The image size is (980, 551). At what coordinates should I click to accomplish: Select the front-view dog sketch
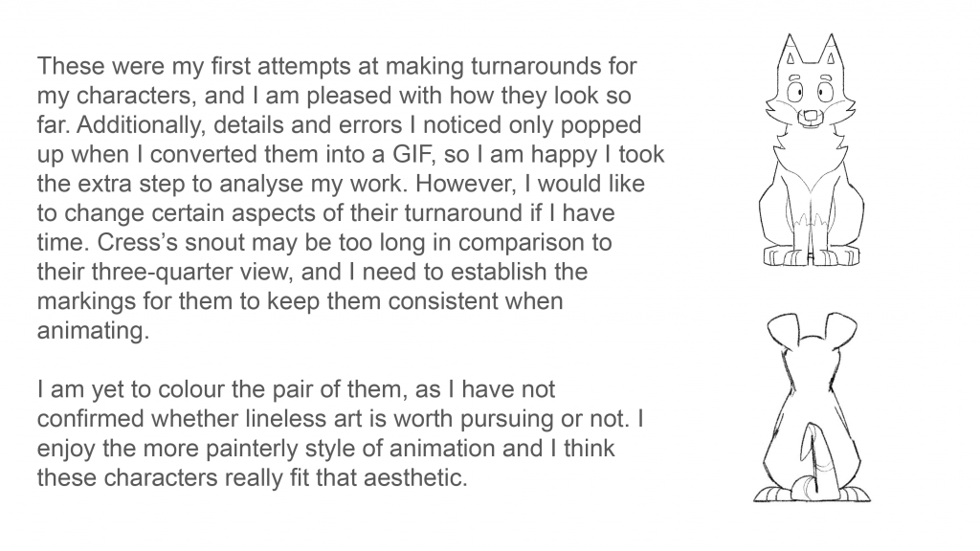coord(812,150)
